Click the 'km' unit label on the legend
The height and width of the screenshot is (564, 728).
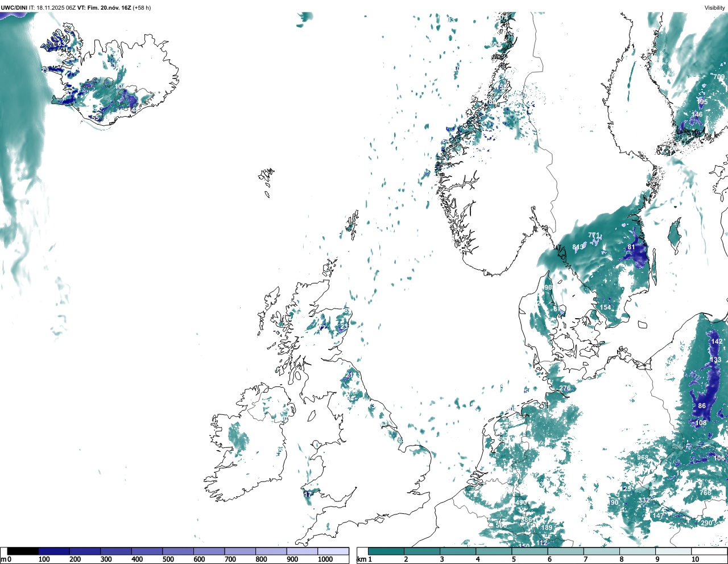click(x=361, y=559)
